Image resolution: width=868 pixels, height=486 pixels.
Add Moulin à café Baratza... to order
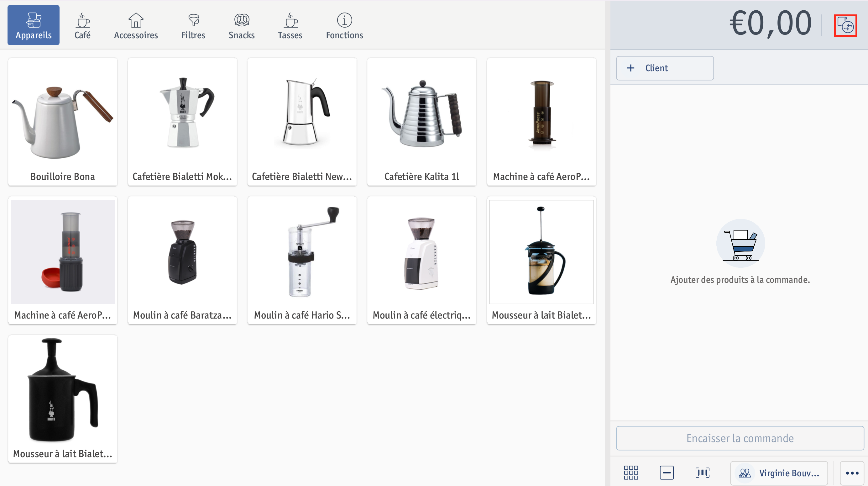click(182, 260)
